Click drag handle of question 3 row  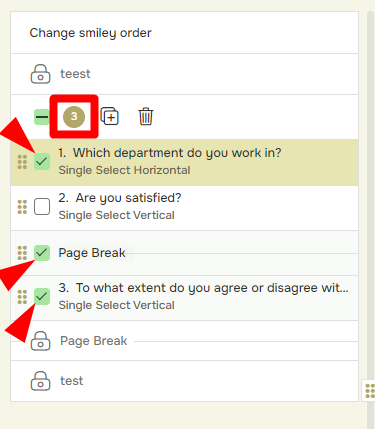point(22,297)
